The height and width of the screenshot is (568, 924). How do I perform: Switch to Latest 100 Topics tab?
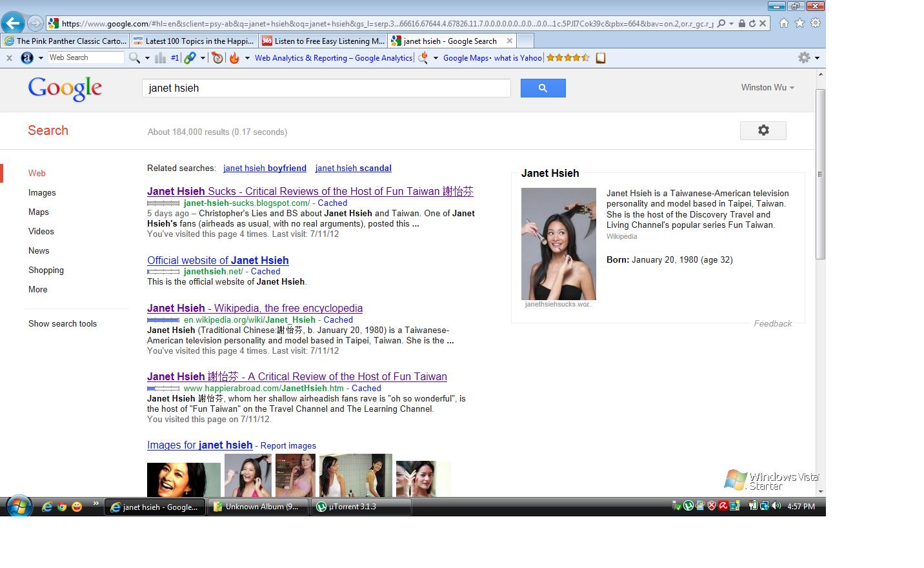point(193,41)
